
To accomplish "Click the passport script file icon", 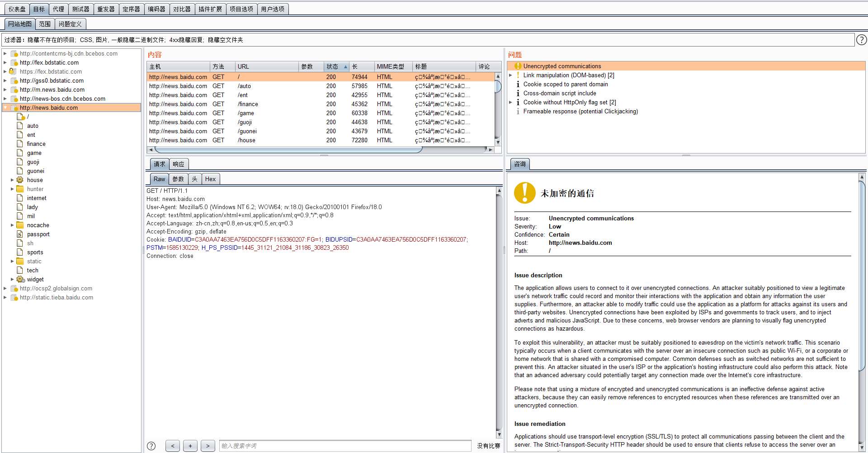I will [x=20, y=234].
